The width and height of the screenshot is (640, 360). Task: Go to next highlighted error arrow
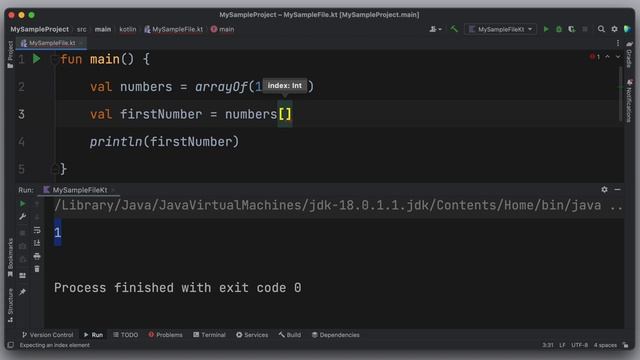(618, 57)
